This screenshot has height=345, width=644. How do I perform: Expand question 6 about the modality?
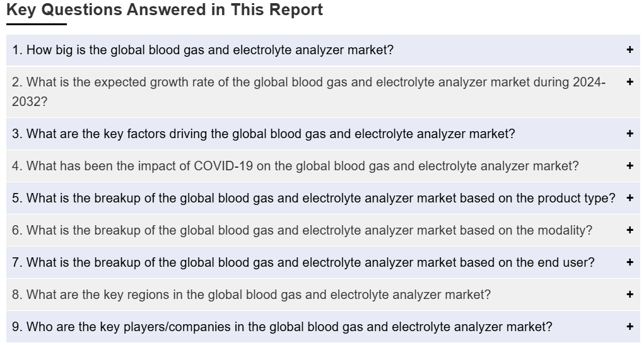(x=302, y=230)
